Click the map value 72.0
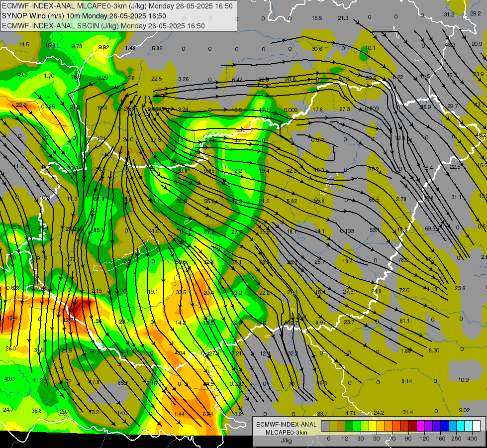Image resolution: width=487 pixels, height=448 pixels. [404, 290]
